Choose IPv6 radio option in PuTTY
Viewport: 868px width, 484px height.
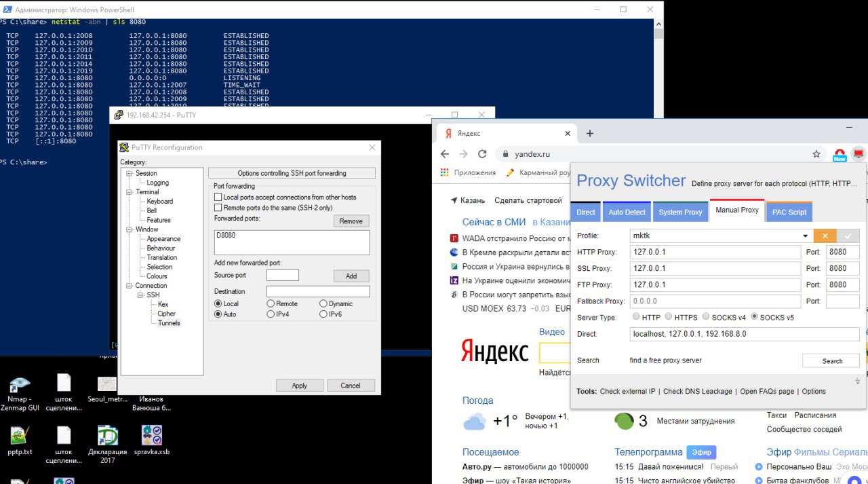(x=323, y=314)
